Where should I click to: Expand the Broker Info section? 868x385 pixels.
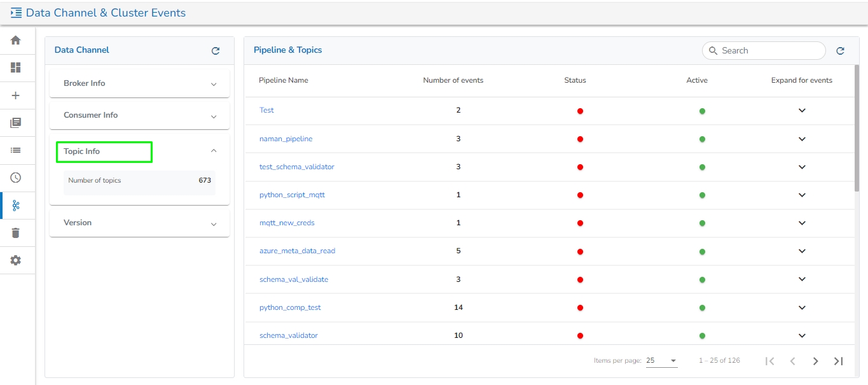click(x=214, y=84)
